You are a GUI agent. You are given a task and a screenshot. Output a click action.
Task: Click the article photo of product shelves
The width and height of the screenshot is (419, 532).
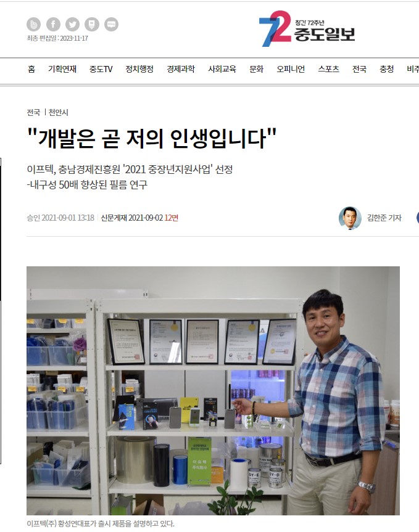(213, 390)
